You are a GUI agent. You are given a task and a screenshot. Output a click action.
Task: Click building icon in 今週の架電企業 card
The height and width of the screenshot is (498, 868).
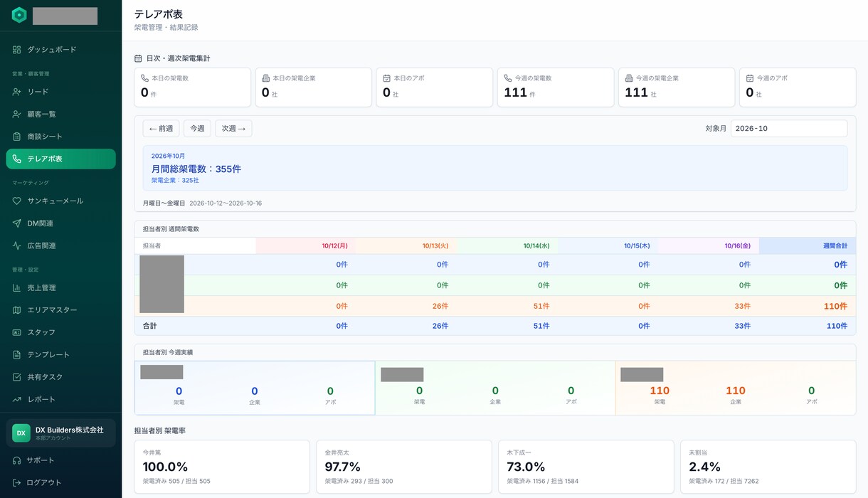pos(629,78)
